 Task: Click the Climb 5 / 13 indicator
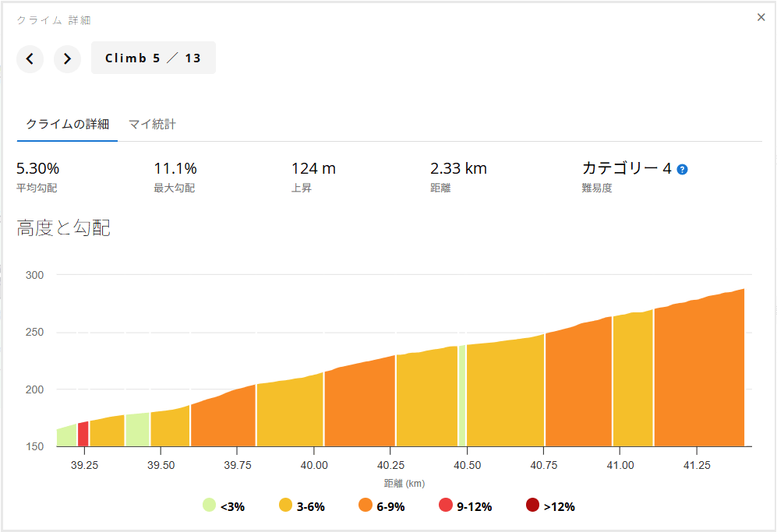pyautogui.click(x=153, y=58)
